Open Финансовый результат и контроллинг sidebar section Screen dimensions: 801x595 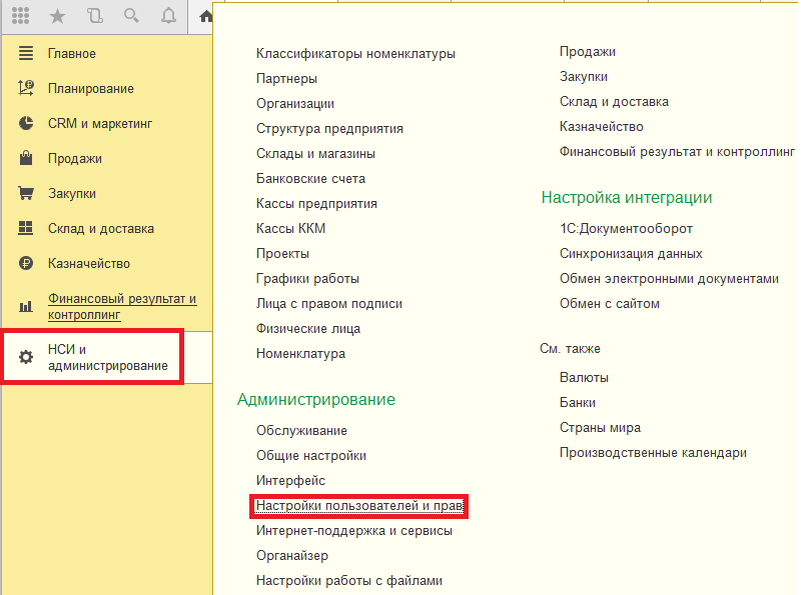coord(122,306)
